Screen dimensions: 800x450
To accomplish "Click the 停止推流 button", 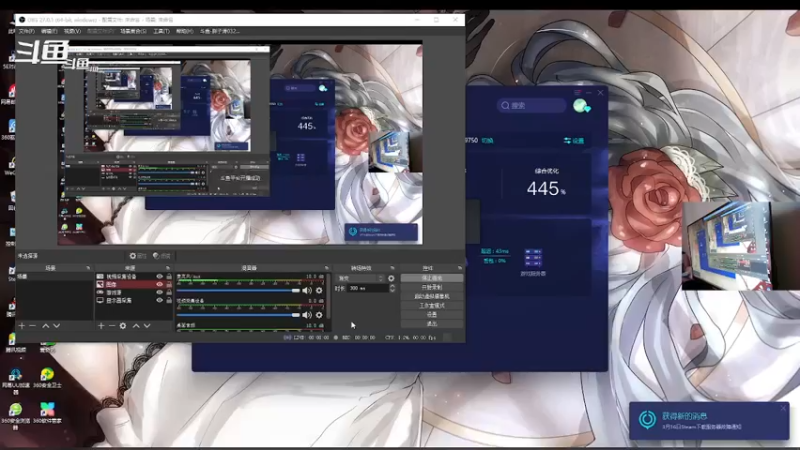I will point(432,278).
